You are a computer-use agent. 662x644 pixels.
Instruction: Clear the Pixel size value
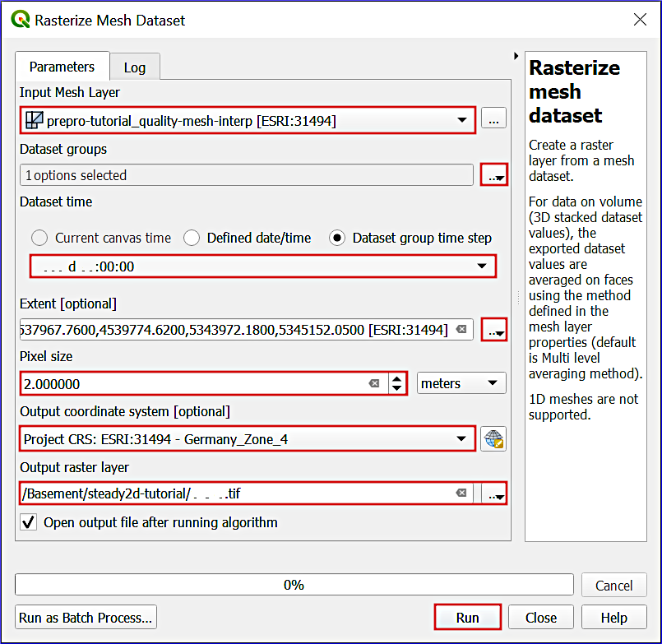375,382
